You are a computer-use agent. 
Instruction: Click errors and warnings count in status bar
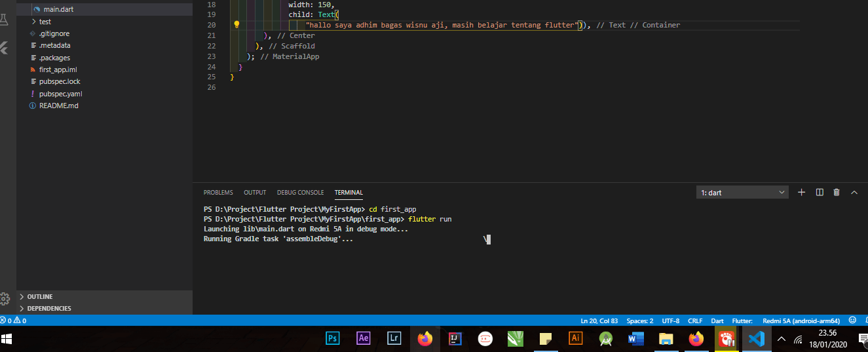pyautogui.click(x=13, y=321)
